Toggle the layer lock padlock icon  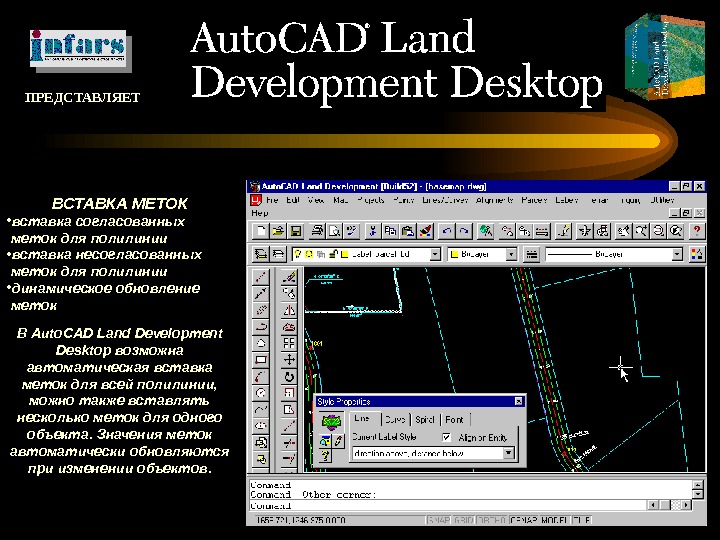tap(334, 254)
